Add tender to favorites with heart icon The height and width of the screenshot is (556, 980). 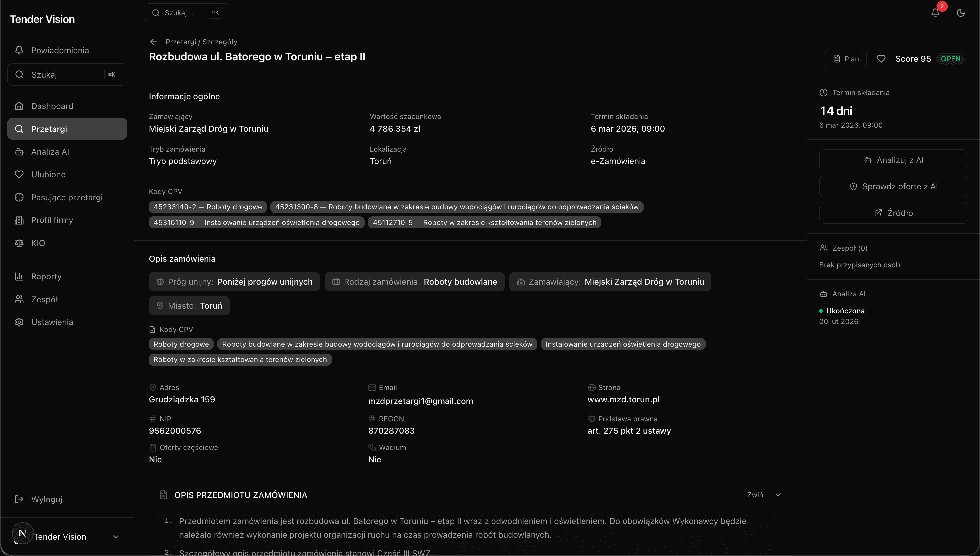click(x=881, y=59)
